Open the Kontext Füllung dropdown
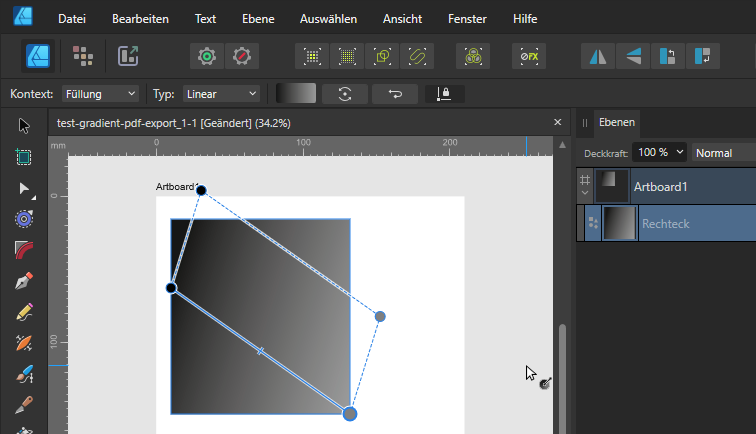The height and width of the screenshot is (434, 756). [x=100, y=94]
